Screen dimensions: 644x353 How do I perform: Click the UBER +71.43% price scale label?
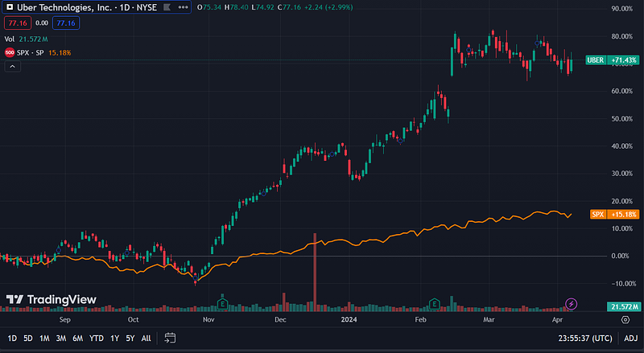[x=613, y=60]
